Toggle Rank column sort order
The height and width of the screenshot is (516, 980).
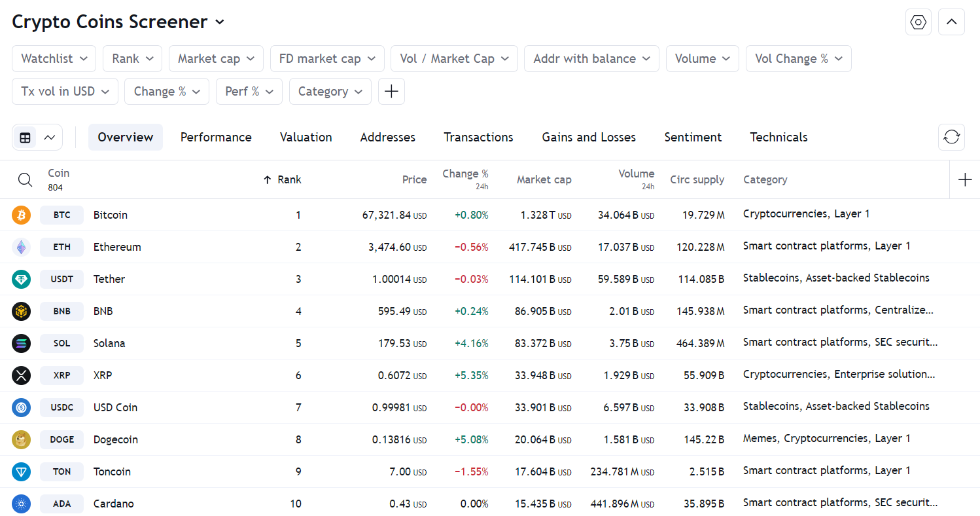click(283, 180)
